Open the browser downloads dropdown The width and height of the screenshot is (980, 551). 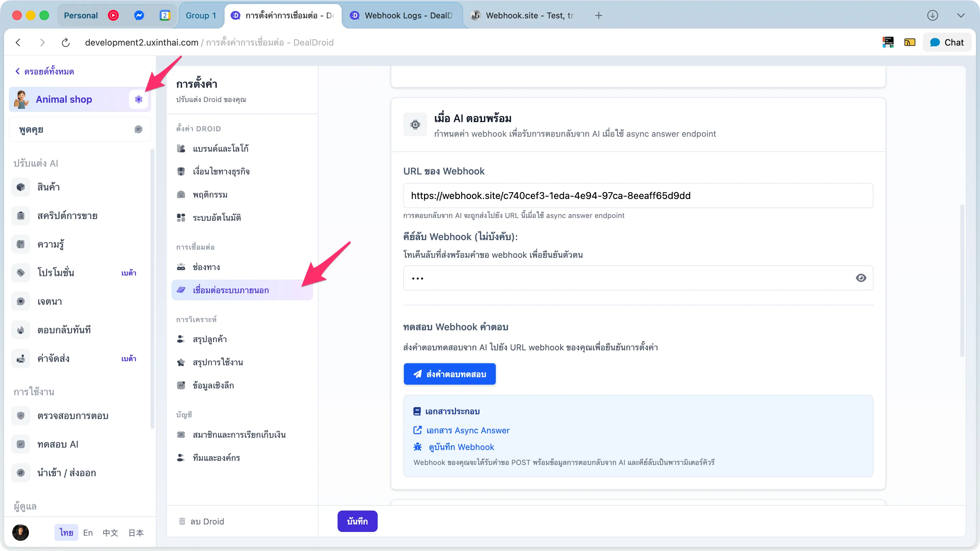(932, 16)
